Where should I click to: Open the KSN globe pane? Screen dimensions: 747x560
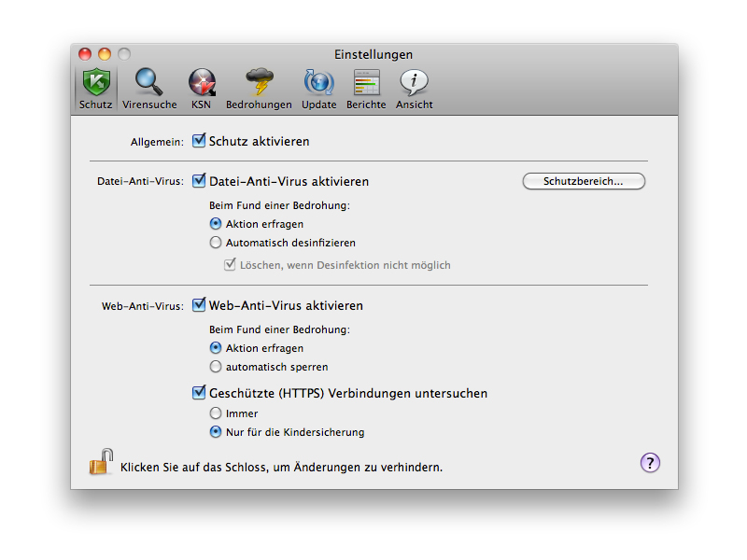tap(202, 82)
